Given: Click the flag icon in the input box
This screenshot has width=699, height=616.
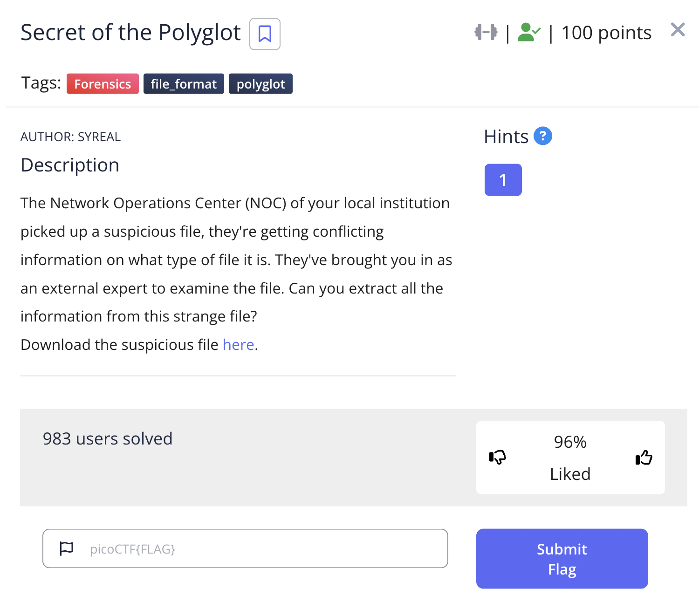Looking at the screenshot, I should pos(67,548).
